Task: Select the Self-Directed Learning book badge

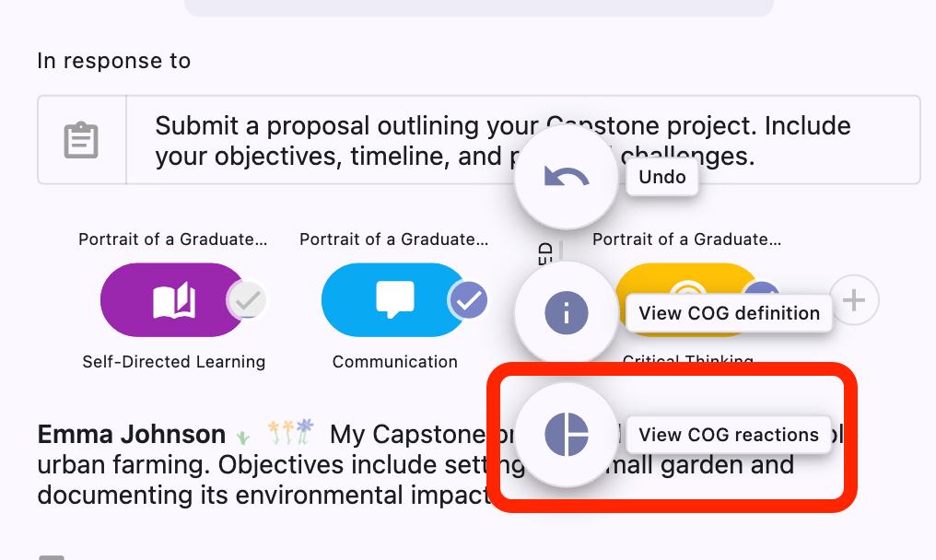Action: coord(173,299)
